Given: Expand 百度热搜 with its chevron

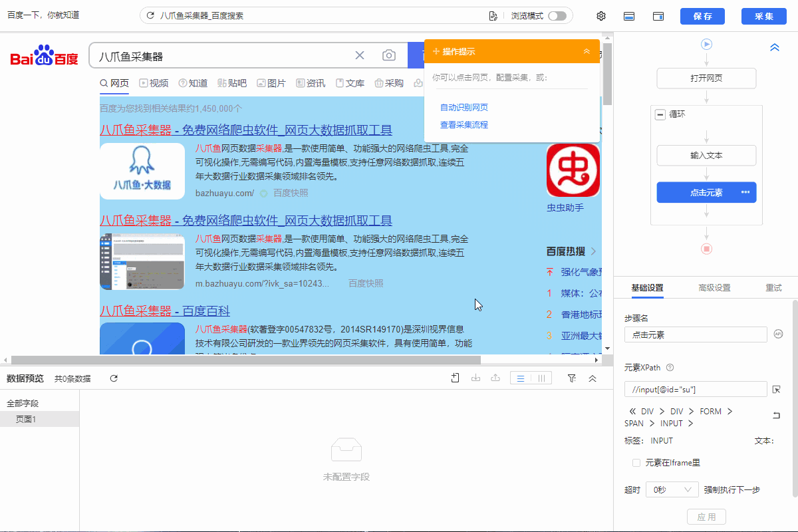Looking at the screenshot, I should point(593,251).
